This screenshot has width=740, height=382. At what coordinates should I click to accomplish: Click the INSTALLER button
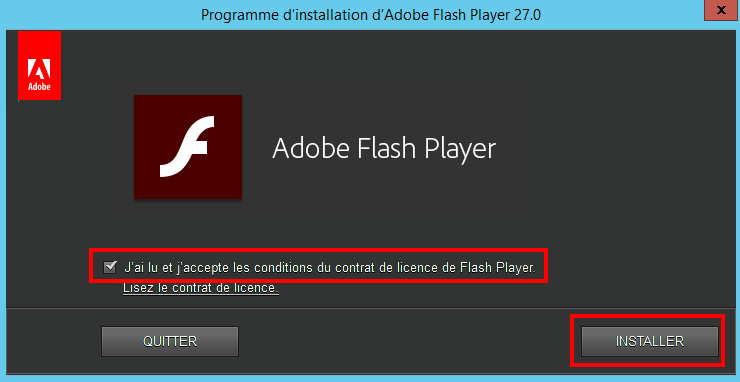650,341
